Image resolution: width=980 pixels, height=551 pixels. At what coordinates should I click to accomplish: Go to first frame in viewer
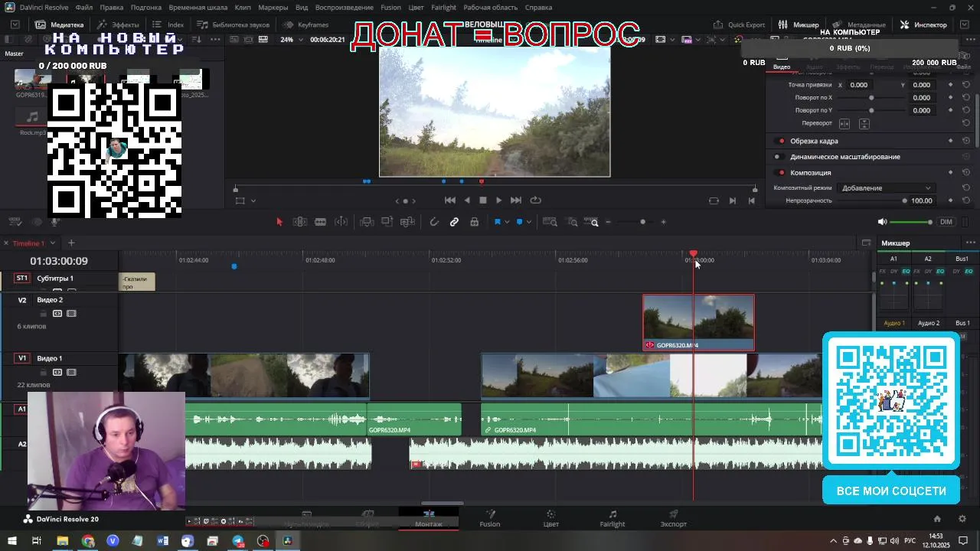tap(450, 201)
